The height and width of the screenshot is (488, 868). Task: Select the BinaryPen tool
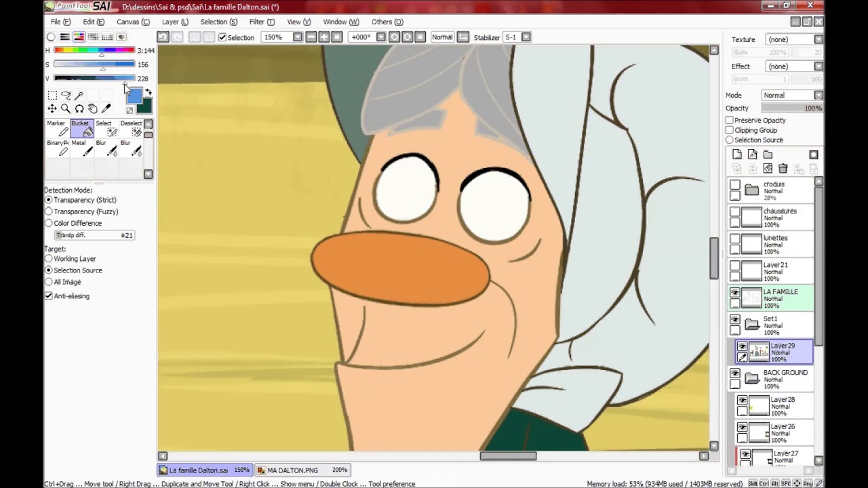click(58, 148)
